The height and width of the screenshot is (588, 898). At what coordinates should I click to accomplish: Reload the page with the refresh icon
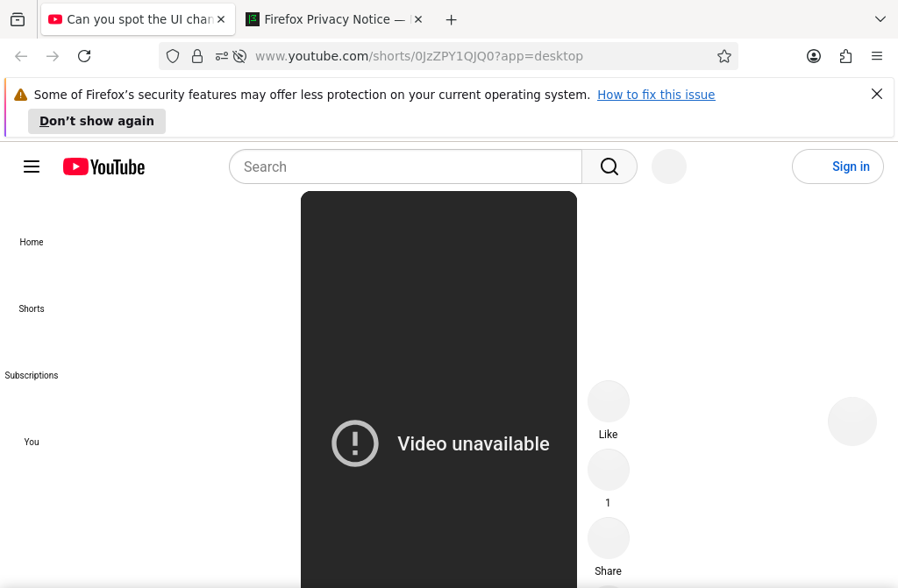(84, 56)
